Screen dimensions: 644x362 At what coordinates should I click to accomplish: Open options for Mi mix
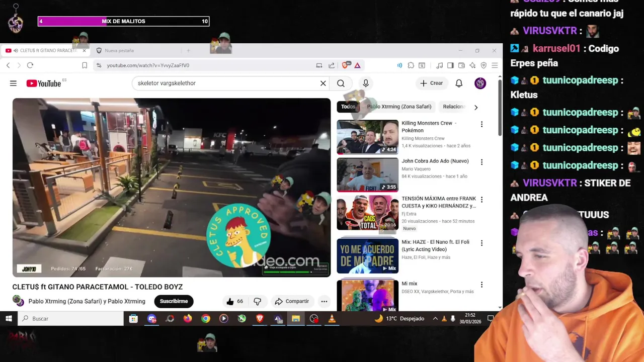pos(481,285)
